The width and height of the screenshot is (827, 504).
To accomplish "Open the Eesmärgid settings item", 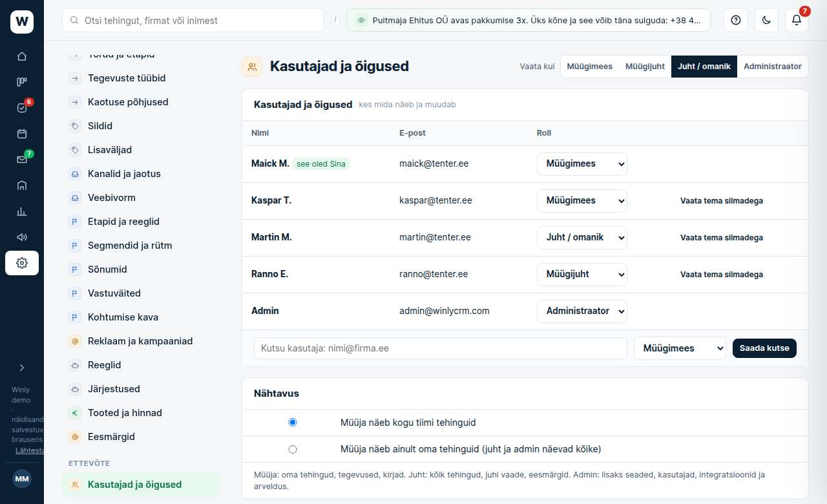I will 141,437.
